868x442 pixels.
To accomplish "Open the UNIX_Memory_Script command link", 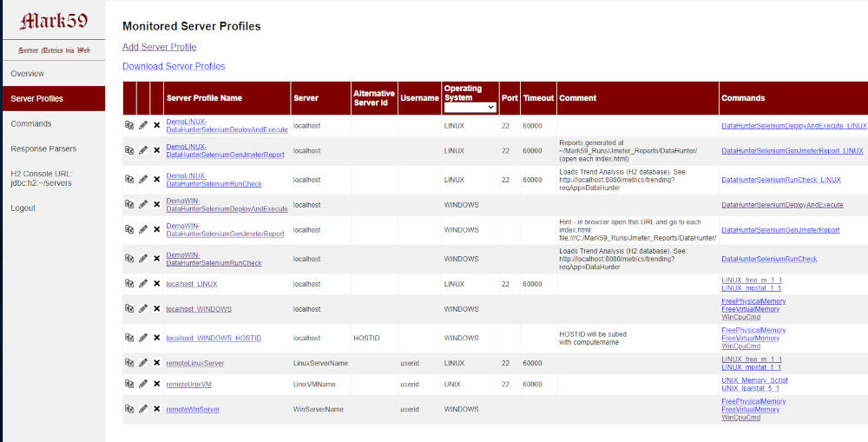I will [x=754, y=380].
